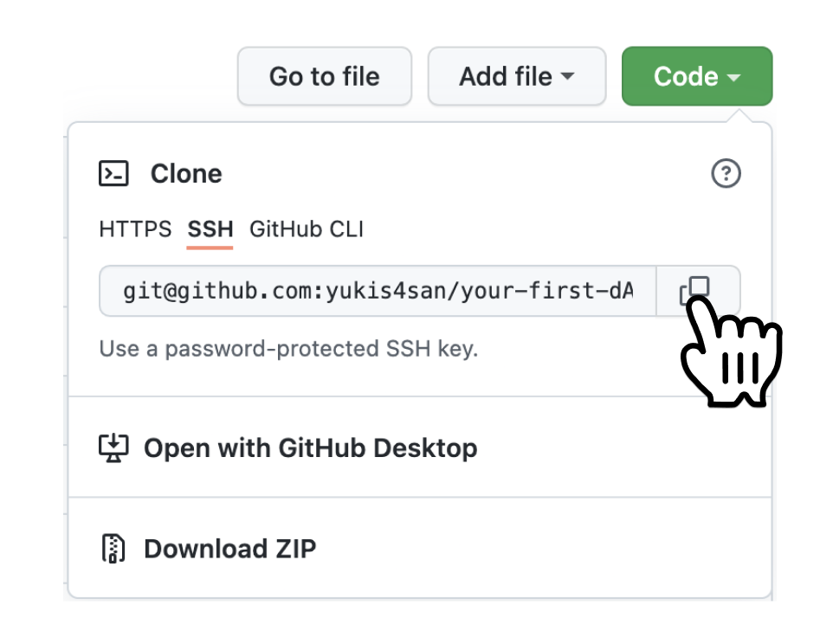Click the Go to file button
This screenshot has width=820, height=644.
coord(325,76)
